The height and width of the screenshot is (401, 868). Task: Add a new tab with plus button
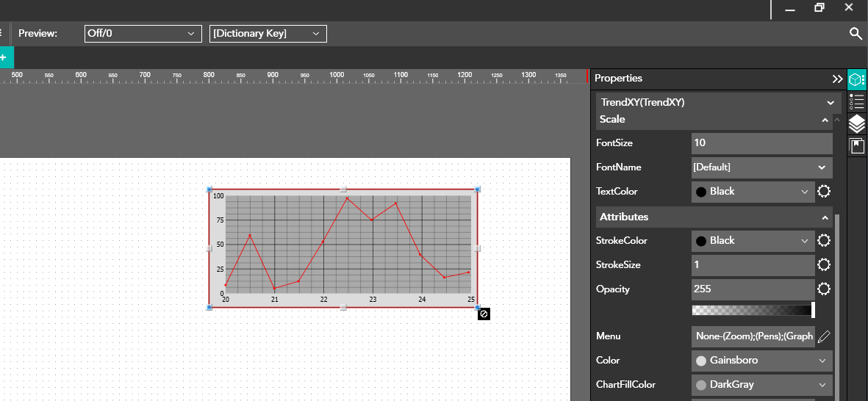(x=4, y=57)
